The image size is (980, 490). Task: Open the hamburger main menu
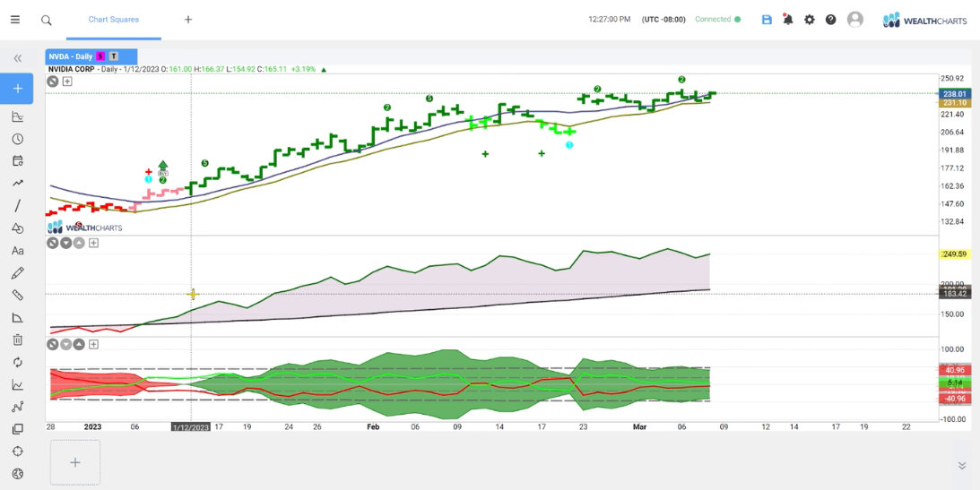coord(15,20)
